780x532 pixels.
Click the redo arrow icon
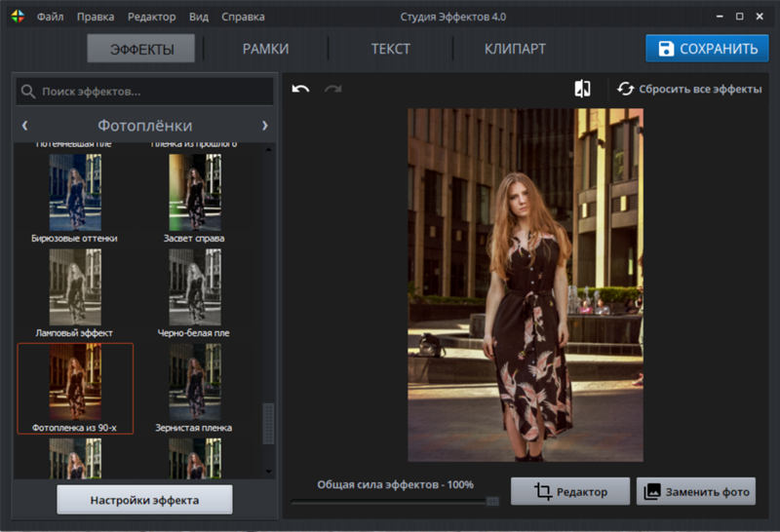[332, 89]
